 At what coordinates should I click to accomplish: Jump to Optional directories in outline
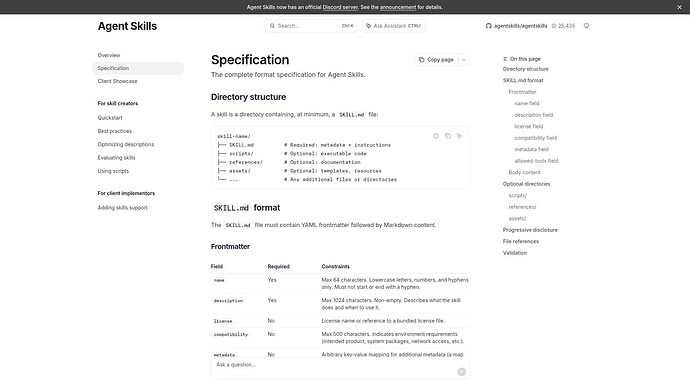click(526, 184)
